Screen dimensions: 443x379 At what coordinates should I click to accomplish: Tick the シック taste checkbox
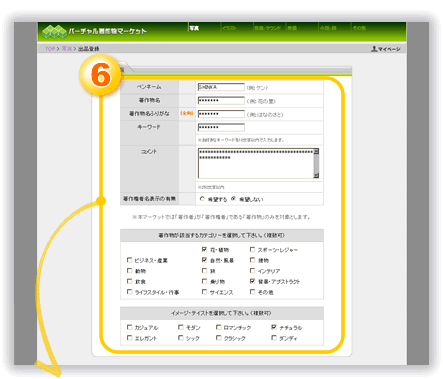tap(181, 338)
